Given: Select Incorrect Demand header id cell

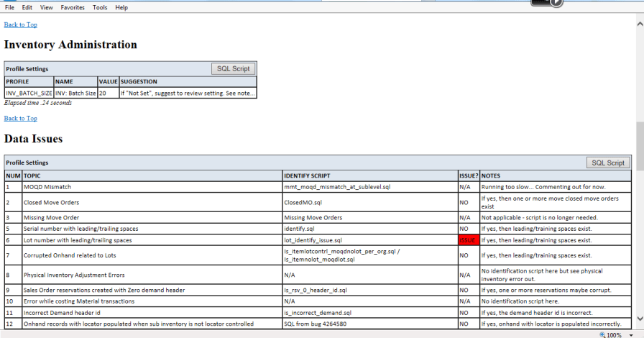Looking at the screenshot, I should point(152,313).
